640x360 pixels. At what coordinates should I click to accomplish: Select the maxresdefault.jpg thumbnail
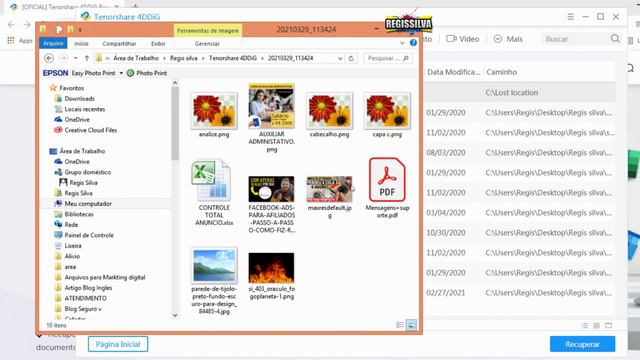[329, 189]
